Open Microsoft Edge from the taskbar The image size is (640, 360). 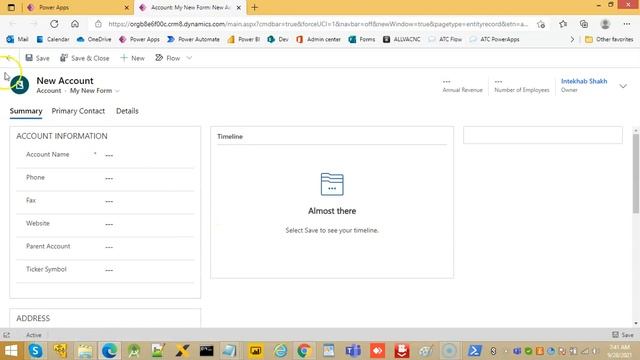pos(109,351)
